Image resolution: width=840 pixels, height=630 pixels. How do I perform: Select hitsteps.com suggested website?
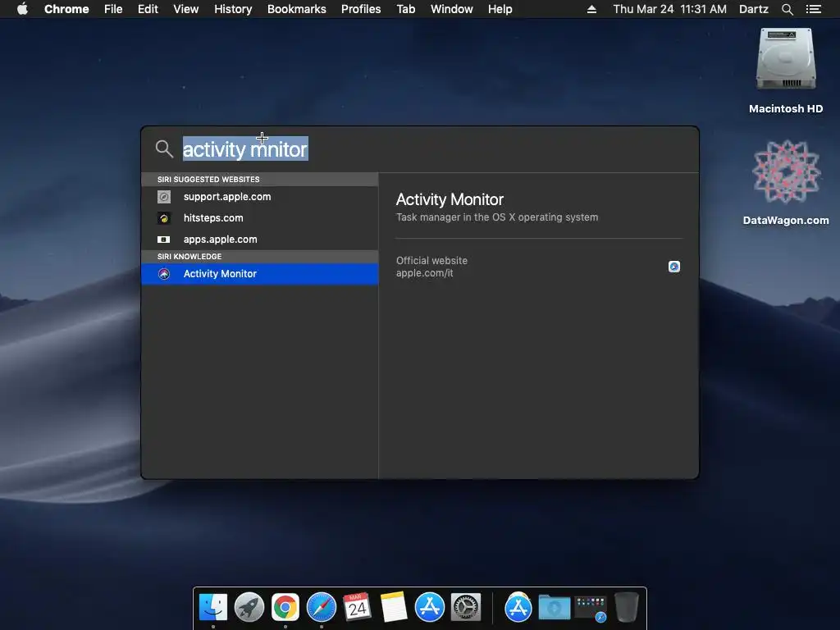pyautogui.click(x=260, y=218)
